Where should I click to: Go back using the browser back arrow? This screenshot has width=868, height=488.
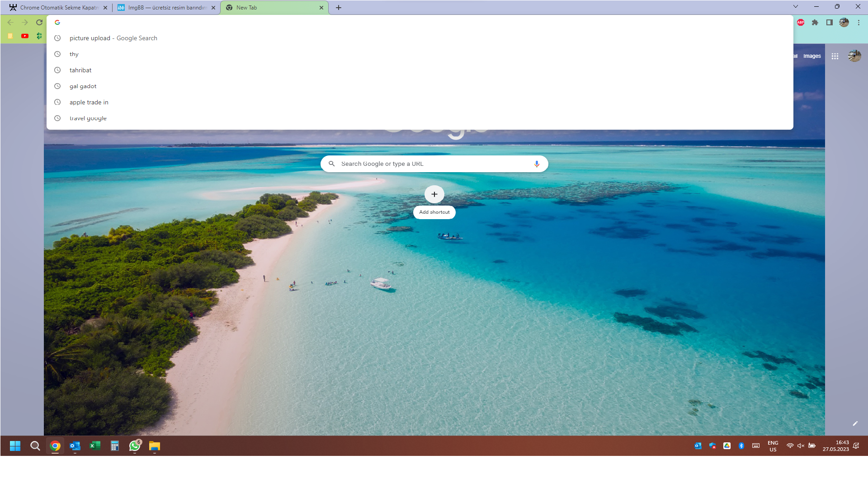[10, 22]
